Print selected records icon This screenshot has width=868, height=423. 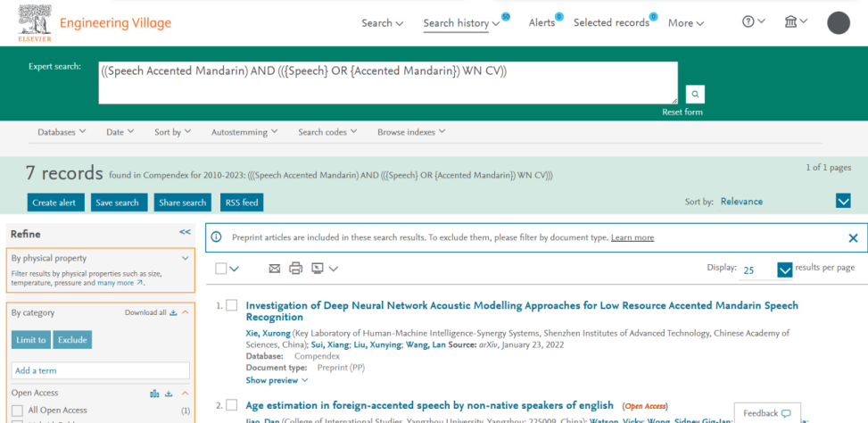pos(296,269)
